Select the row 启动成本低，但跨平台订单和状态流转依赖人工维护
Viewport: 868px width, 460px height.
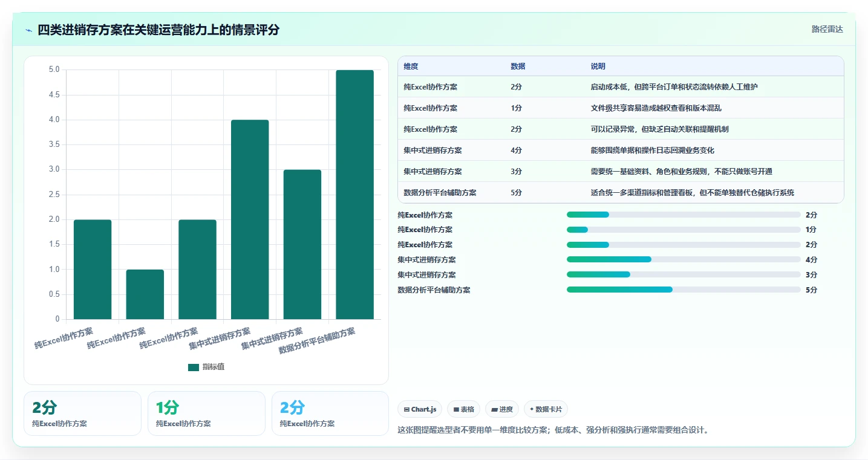coord(621,87)
